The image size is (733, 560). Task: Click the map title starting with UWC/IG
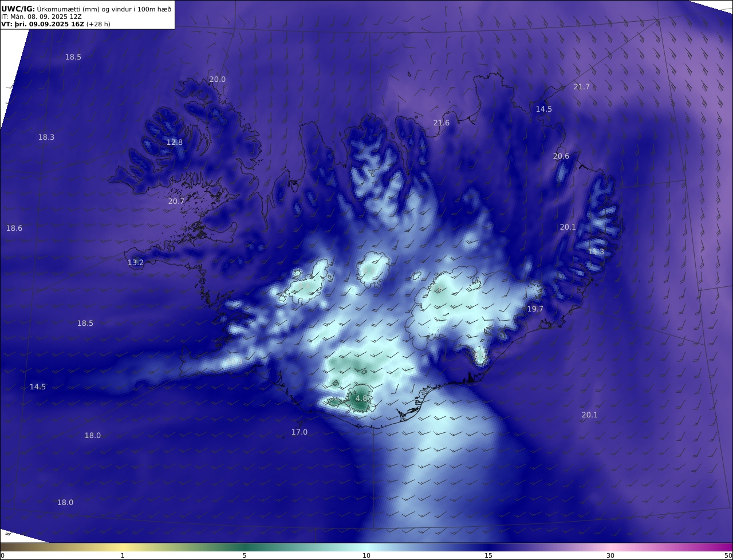87,9
